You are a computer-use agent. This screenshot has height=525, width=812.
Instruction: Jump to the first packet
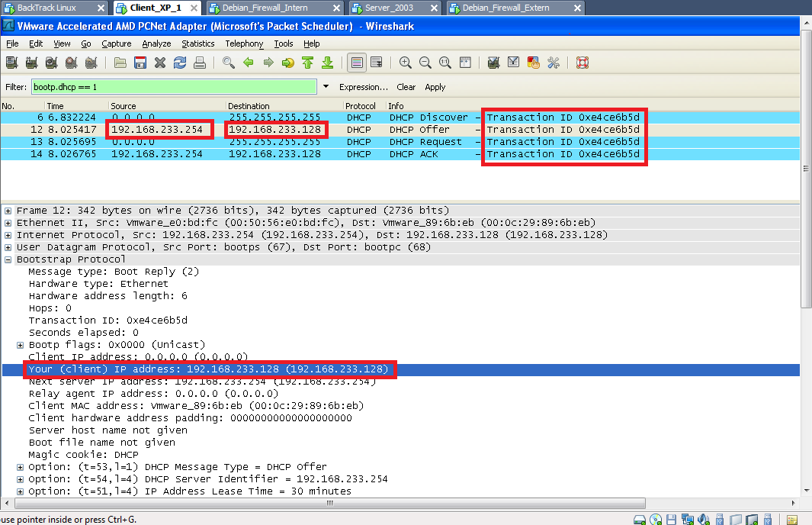click(x=307, y=63)
